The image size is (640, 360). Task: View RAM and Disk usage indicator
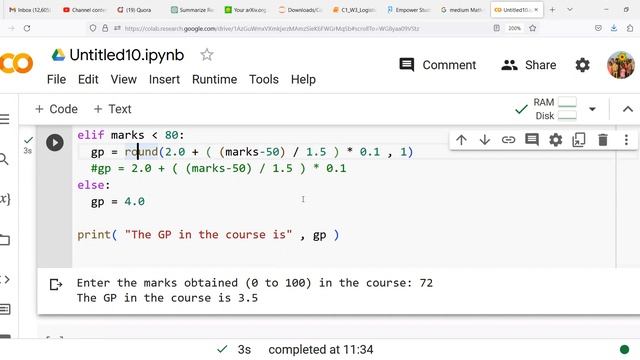pyautogui.click(x=555, y=109)
